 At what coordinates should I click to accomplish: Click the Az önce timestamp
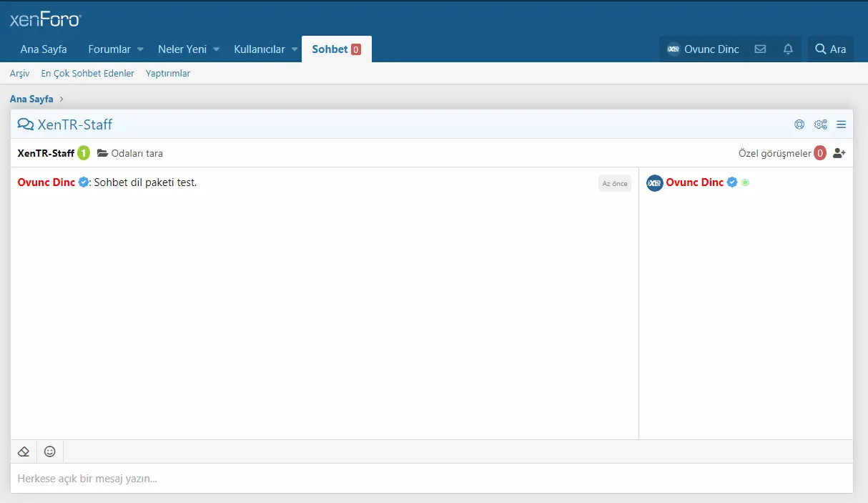point(615,184)
